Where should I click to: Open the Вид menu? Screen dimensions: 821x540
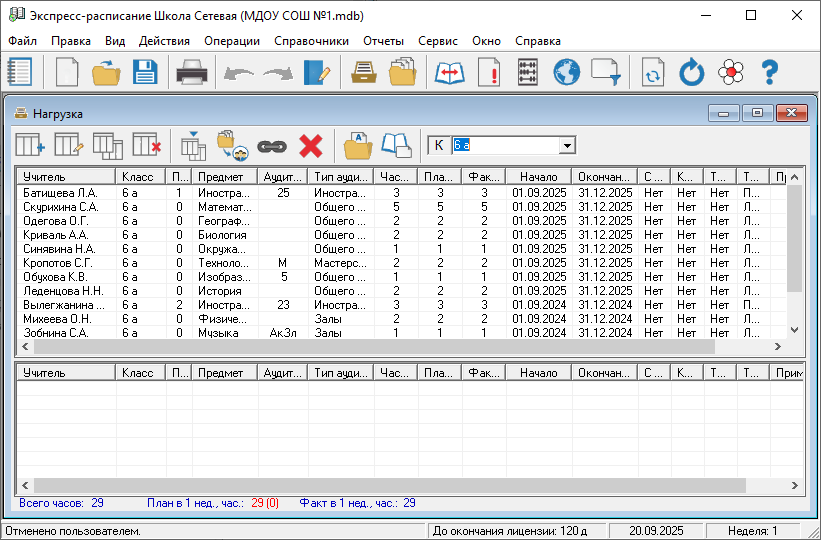[x=115, y=41]
